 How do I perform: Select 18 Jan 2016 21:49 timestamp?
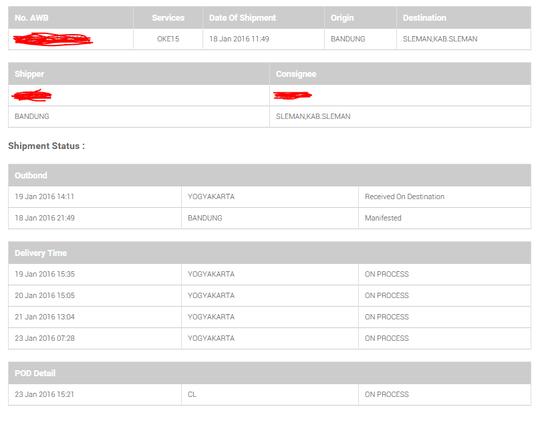tap(44, 218)
